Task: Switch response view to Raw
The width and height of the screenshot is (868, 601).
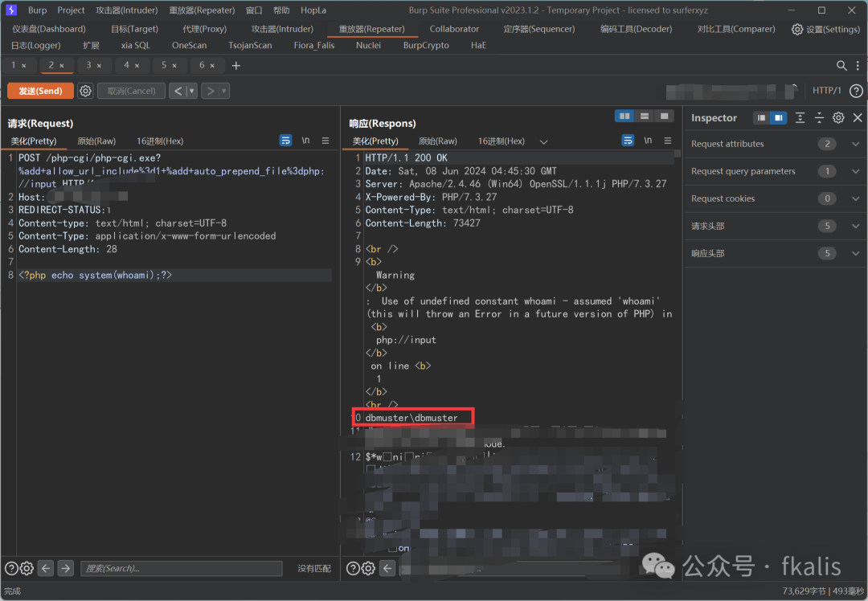Action: tap(438, 141)
